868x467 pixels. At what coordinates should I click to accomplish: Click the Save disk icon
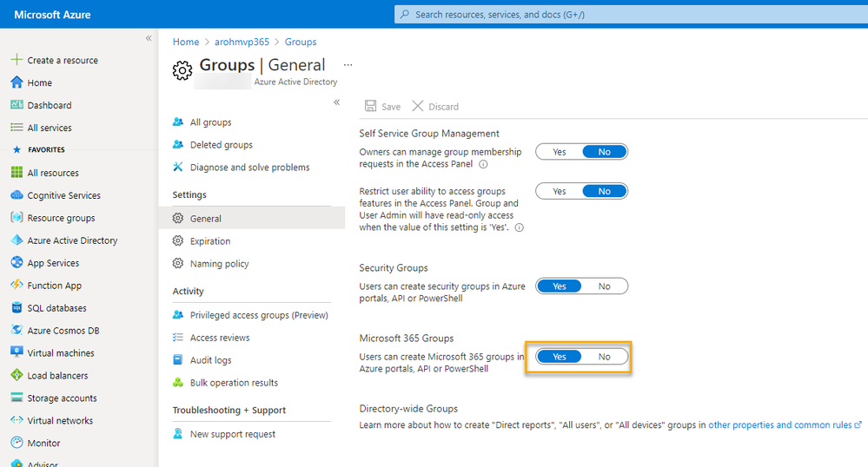tap(371, 106)
